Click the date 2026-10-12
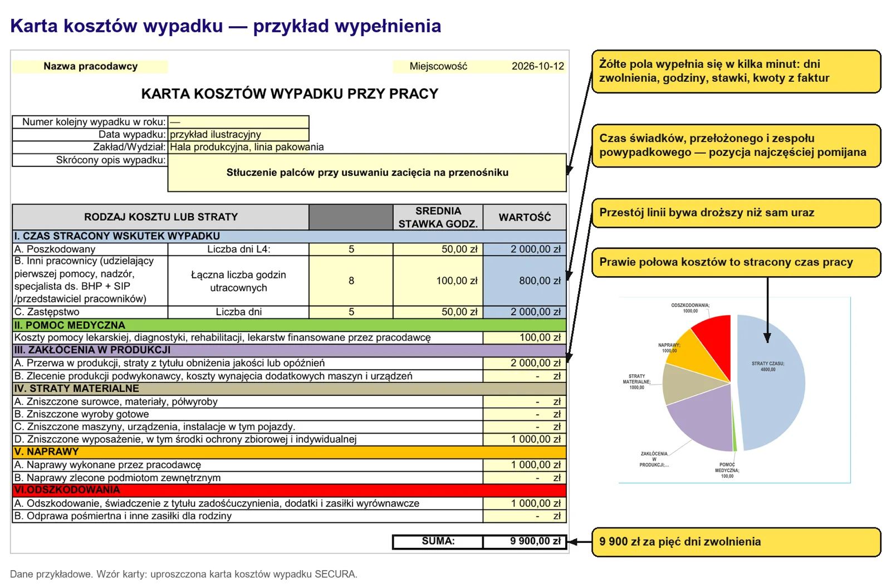 click(x=537, y=66)
